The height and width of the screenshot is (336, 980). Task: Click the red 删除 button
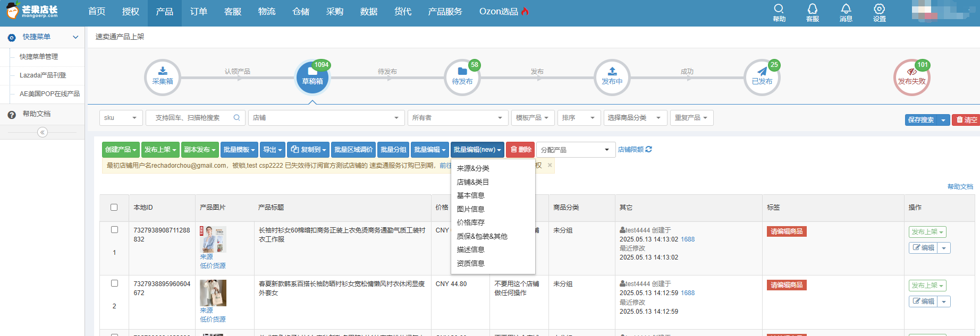pyautogui.click(x=520, y=150)
